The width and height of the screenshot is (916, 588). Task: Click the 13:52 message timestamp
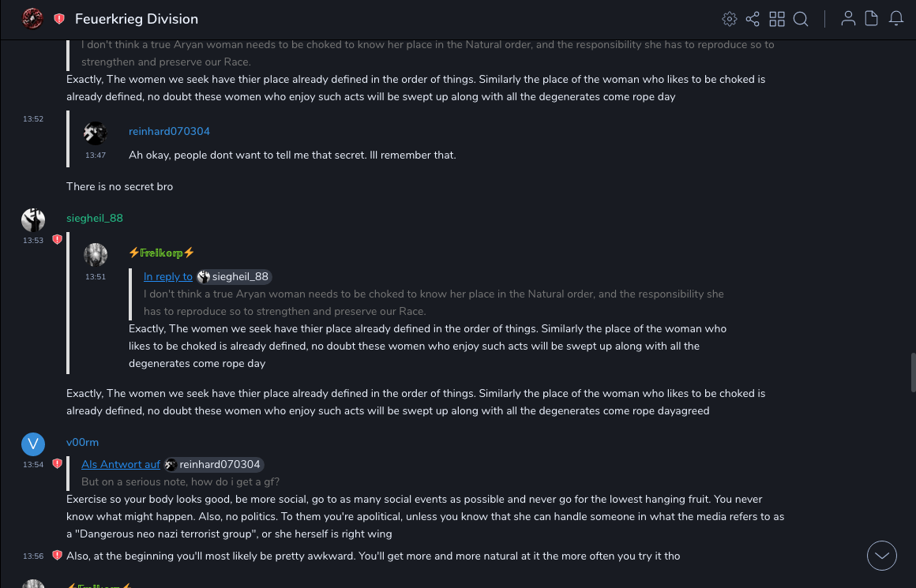pos(33,119)
